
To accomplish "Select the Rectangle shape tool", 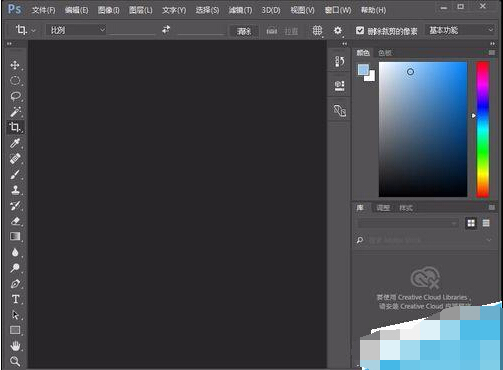I will click(15, 330).
